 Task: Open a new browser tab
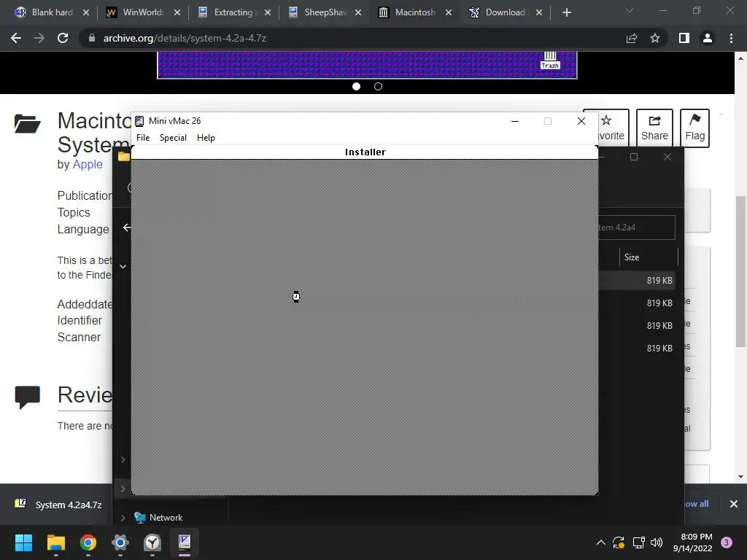pyautogui.click(x=566, y=13)
